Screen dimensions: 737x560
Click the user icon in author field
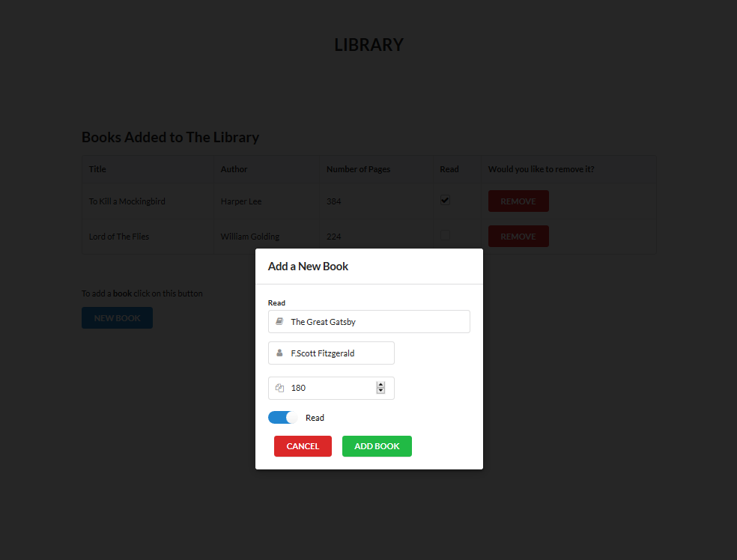coord(279,353)
